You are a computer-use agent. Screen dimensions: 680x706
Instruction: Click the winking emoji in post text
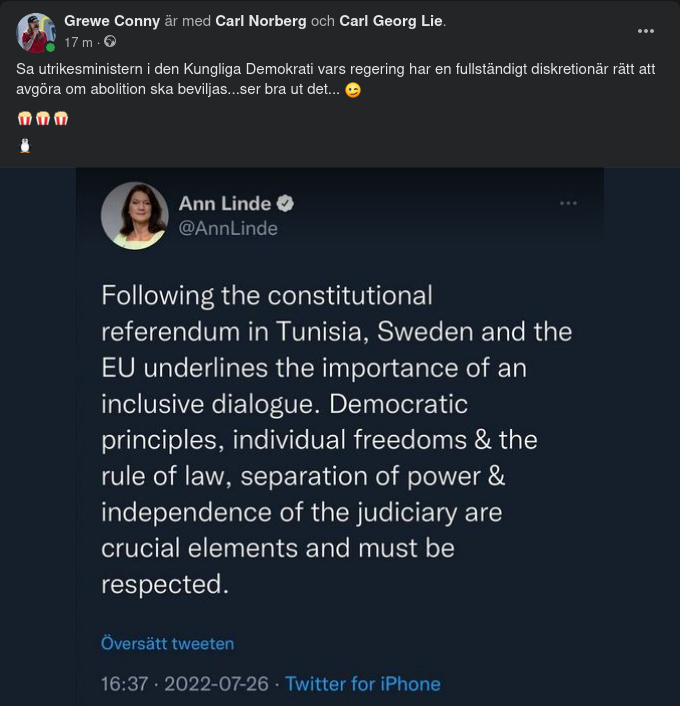tap(353, 91)
